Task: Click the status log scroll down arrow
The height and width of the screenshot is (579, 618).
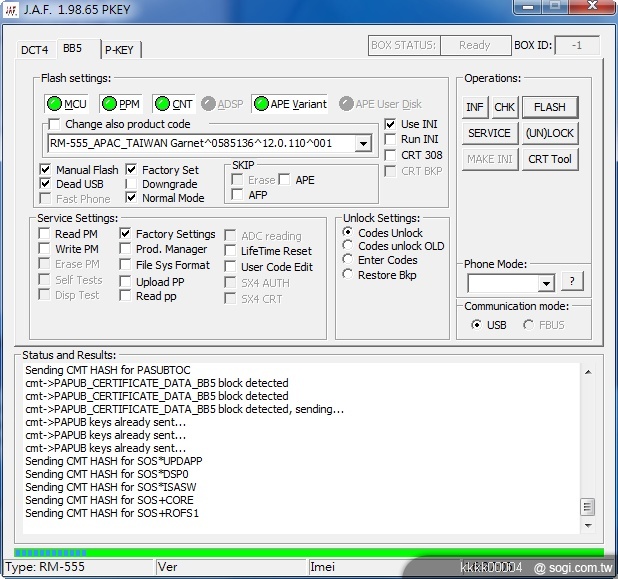Action: [588, 525]
